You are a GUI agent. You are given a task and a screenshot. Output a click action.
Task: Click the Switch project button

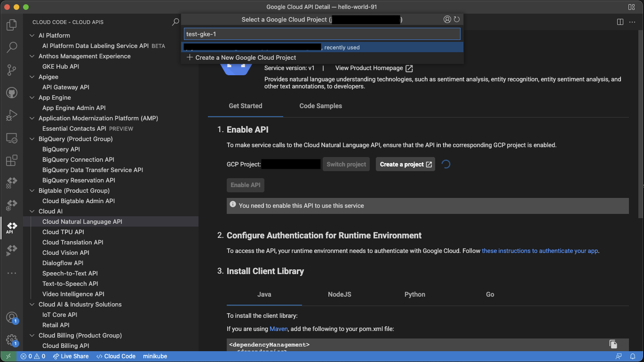click(346, 164)
